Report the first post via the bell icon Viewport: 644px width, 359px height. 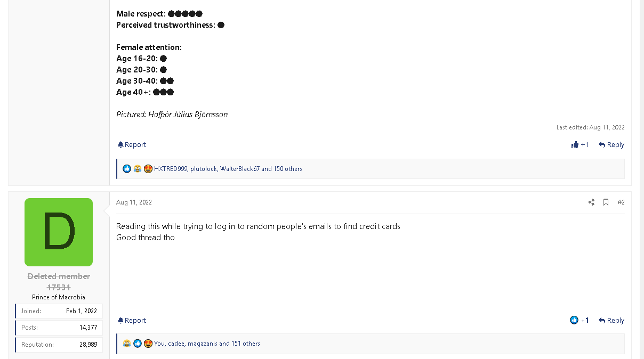pyautogui.click(x=132, y=145)
